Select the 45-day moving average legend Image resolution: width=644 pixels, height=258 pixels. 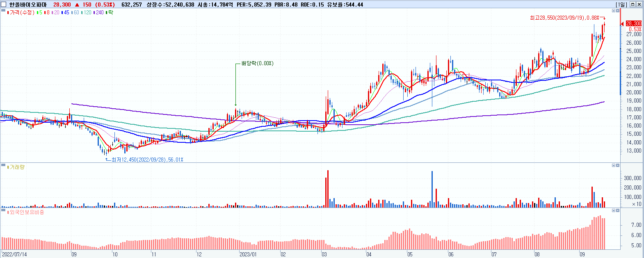click(65, 13)
